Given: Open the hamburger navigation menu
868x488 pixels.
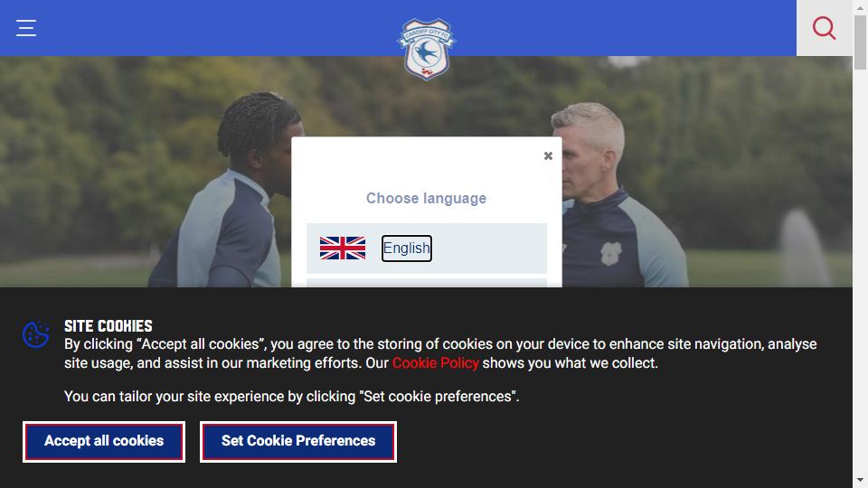Looking at the screenshot, I should 26,28.
